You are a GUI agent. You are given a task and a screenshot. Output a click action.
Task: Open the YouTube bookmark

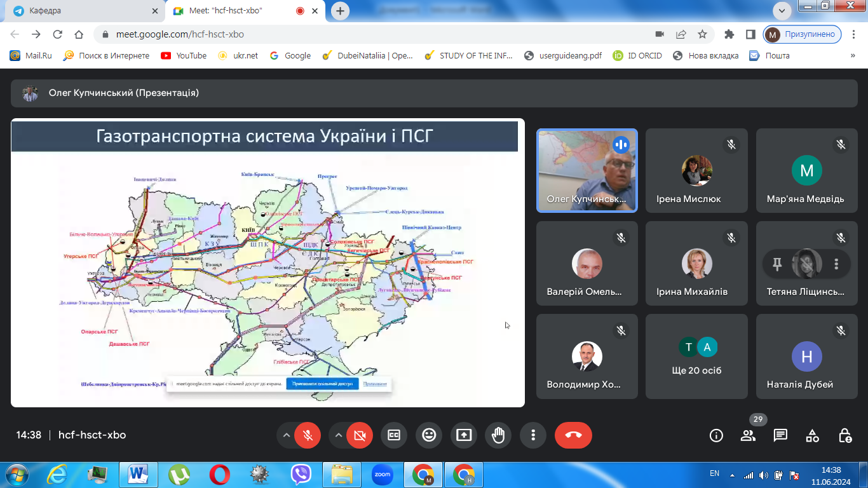pyautogui.click(x=184, y=55)
